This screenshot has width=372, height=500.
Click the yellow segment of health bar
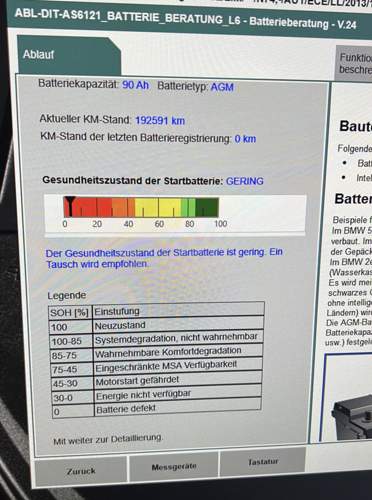(x=158, y=207)
